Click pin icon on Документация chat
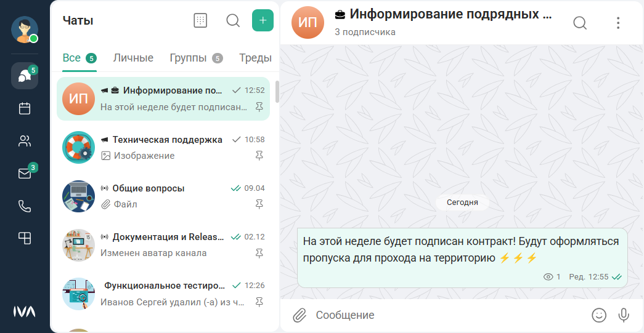 click(259, 253)
